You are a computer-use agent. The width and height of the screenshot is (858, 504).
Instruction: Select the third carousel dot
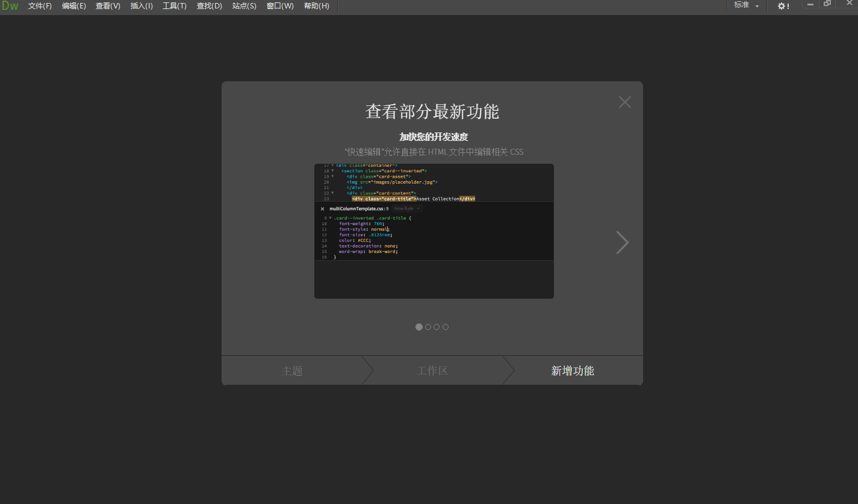(437, 326)
